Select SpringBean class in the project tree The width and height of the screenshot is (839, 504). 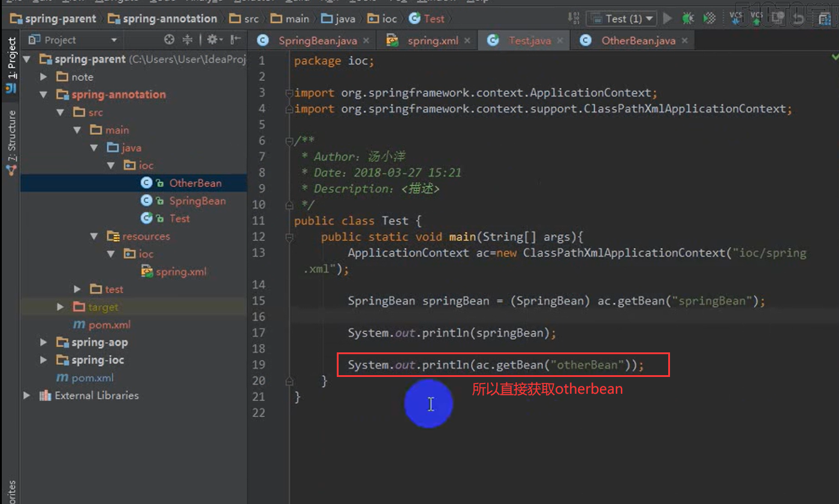[x=197, y=201]
